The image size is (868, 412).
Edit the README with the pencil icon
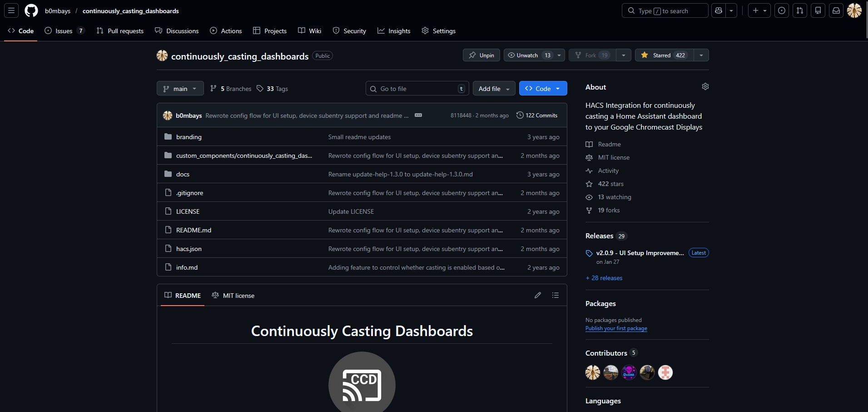pos(537,295)
